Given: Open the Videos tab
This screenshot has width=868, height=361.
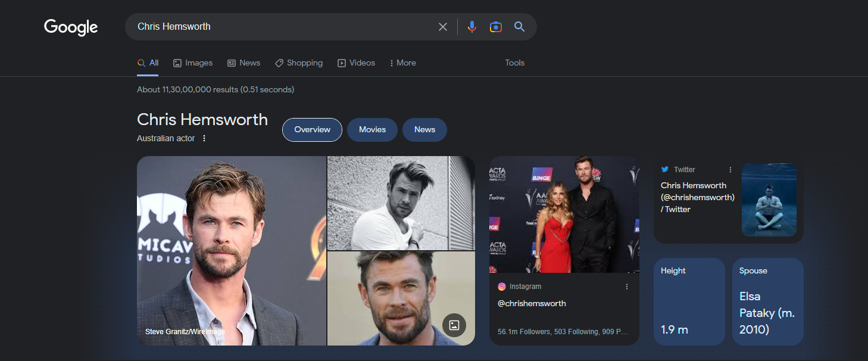Looking at the screenshot, I should pos(357,63).
